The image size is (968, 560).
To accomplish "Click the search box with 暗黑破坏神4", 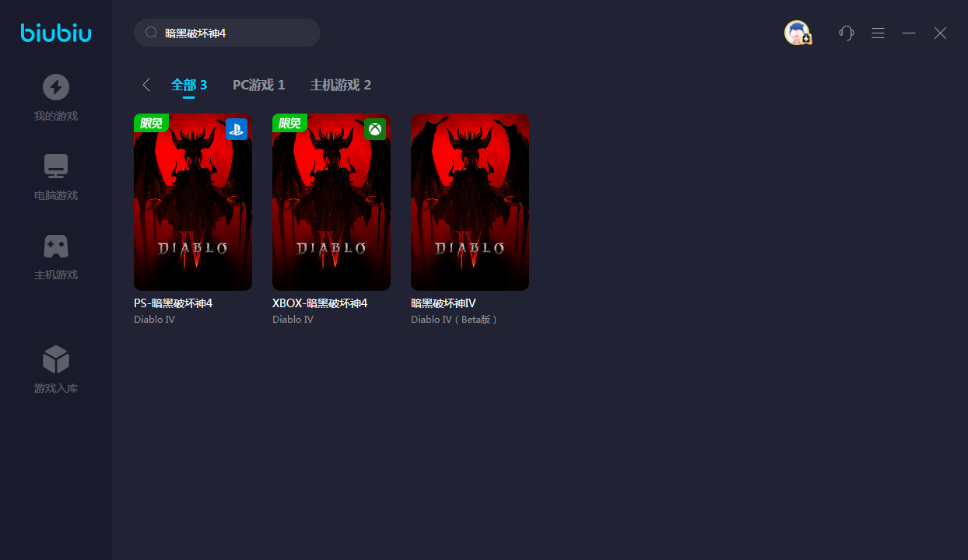I will point(227,33).
